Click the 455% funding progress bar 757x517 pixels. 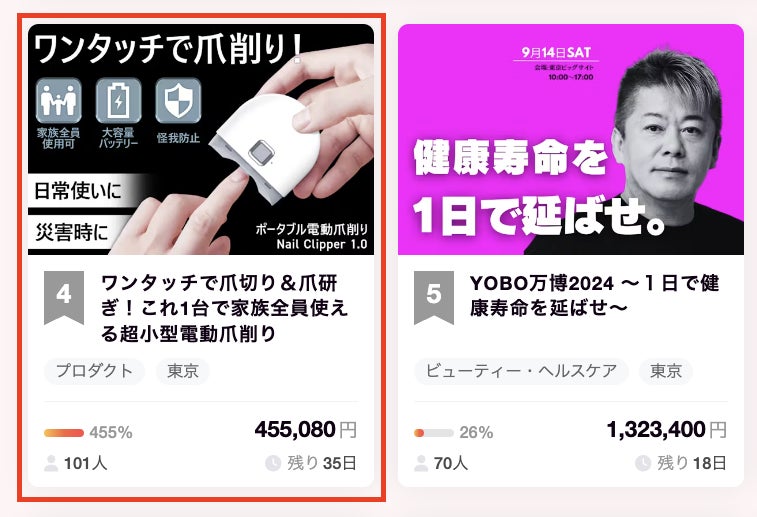click(64, 433)
